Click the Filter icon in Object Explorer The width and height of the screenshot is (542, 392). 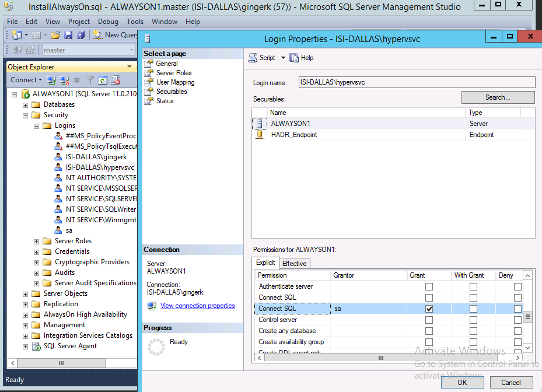click(x=90, y=80)
